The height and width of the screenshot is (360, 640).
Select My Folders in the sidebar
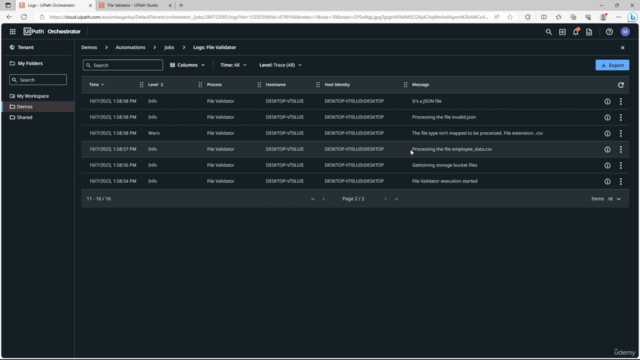point(26,63)
